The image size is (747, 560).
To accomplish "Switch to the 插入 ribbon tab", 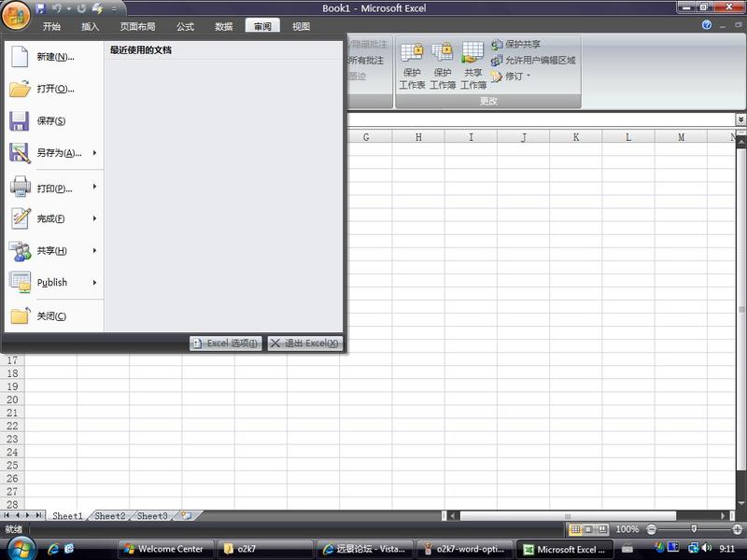I will pyautogui.click(x=90, y=27).
